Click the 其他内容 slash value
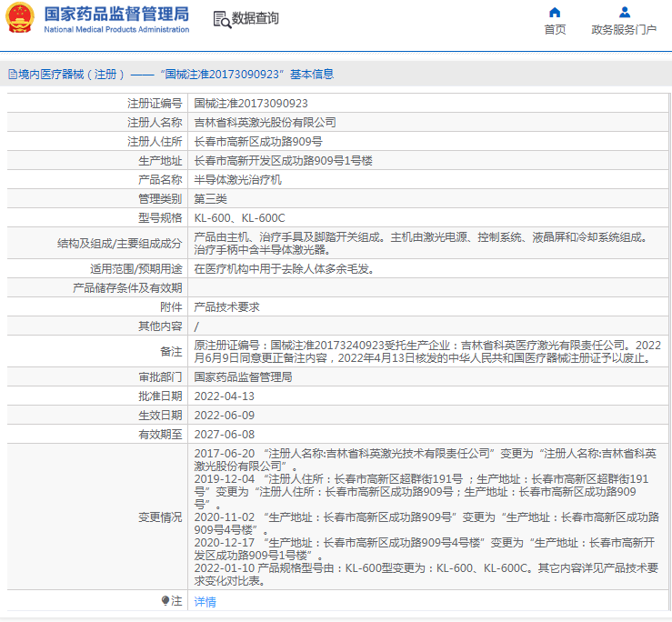 click(x=196, y=326)
